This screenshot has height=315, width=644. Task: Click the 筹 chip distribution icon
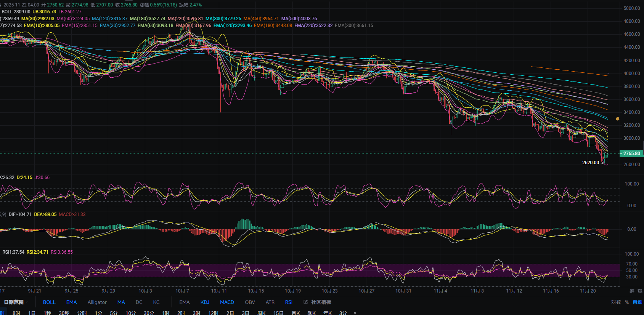pyautogui.click(x=632, y=291)
